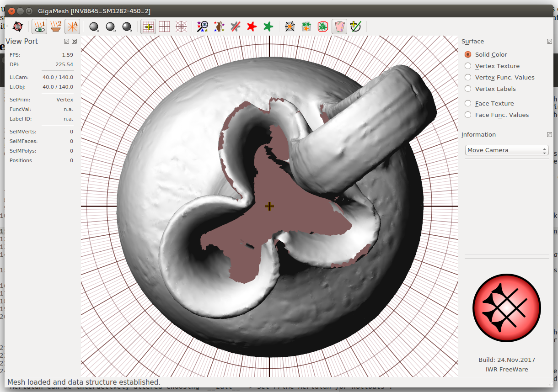Click the Mesh loaded status bar message
558x392 pixels.
[84, 382]
